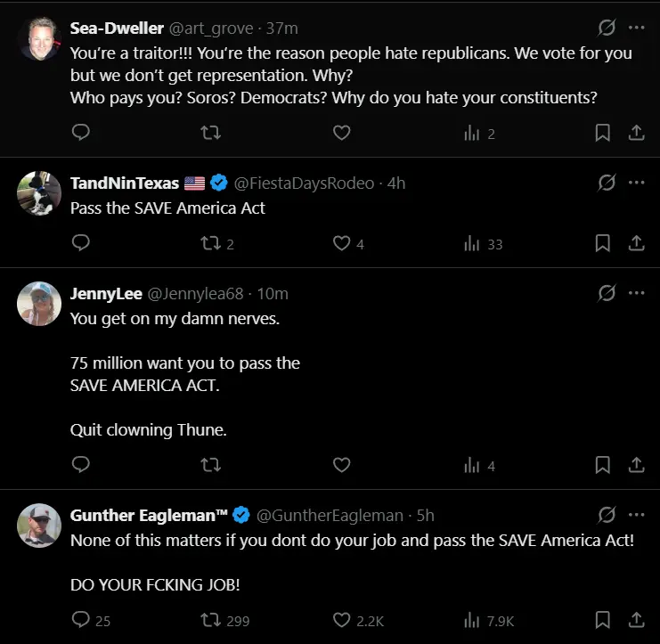View analytics for Gunther Eagleman's tweet
This screenshot has height=644, width=660.
pyautogui.click(x=472, y=620)
